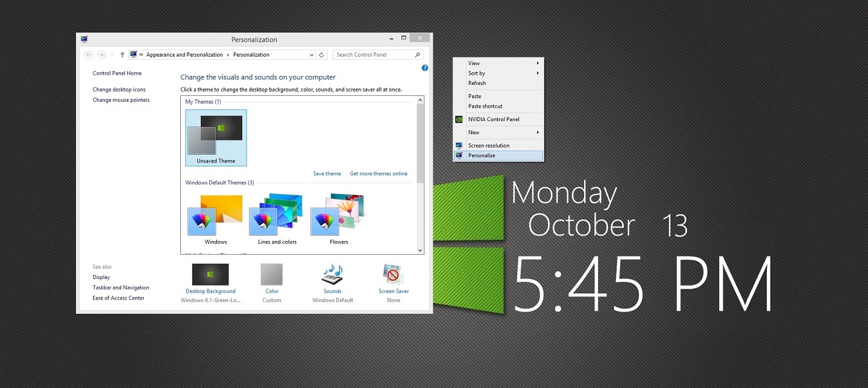Click the Screen Saver text link
Image resolution: width=868 pixels, height=388 pixels.
click(394, 292)
